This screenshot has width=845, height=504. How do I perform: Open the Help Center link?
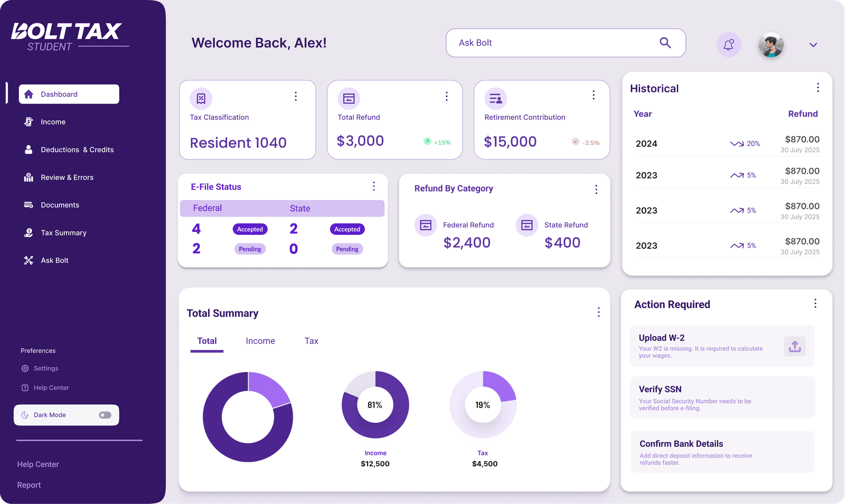click(38, 464)
